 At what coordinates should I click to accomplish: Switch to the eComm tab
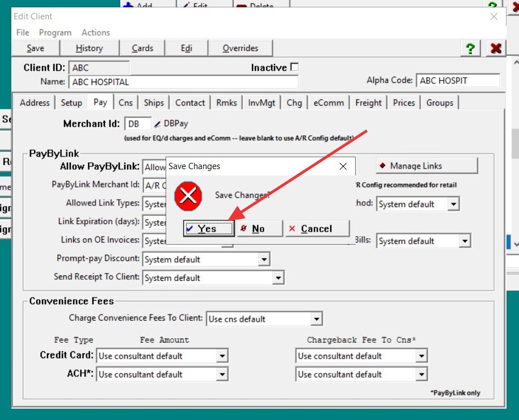328,103
